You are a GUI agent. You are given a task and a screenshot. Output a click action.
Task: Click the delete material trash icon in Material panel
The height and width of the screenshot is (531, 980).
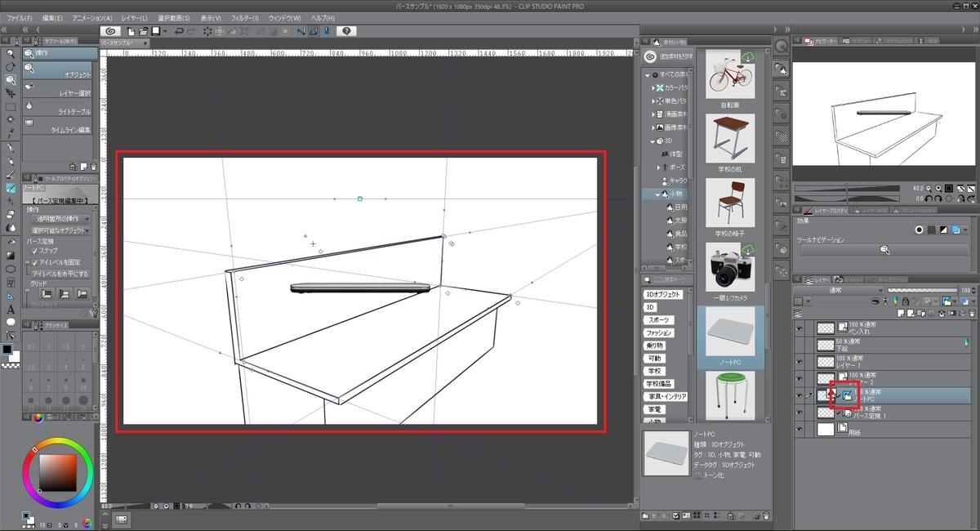point(767,516)
